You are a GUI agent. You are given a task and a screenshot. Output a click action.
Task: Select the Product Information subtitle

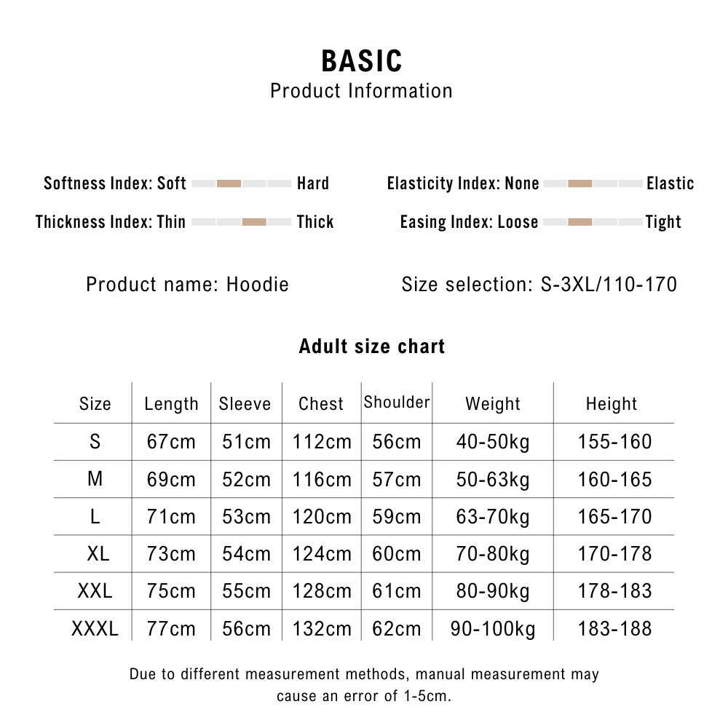(x=362, y=91)
